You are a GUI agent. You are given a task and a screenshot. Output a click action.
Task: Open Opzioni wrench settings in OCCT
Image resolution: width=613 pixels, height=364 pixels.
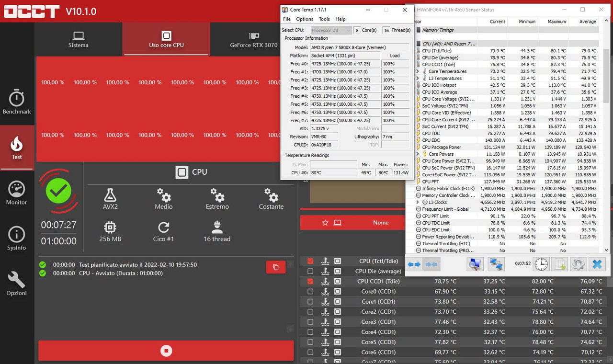click(17, 284)
